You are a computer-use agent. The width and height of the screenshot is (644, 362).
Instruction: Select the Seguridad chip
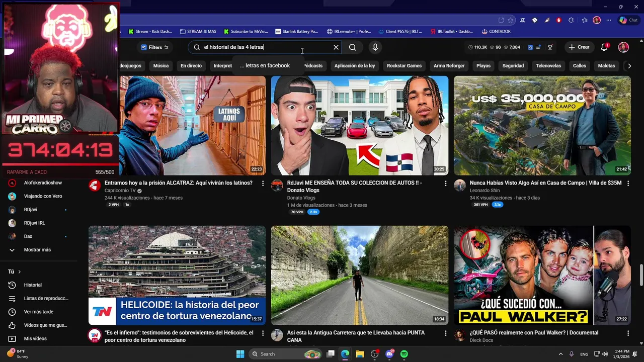pyautogui.click(x=513, y=66)
